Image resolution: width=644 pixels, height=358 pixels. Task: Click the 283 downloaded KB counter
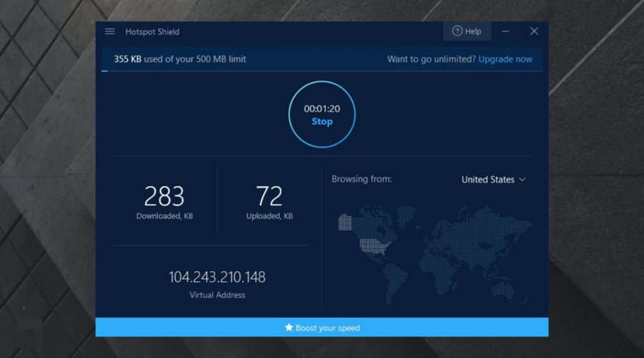pyautogui.click(x=164, y=196)
